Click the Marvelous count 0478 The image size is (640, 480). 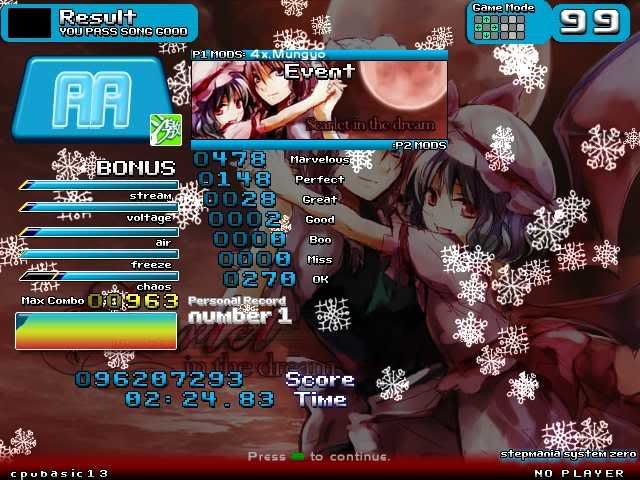[230, 159]
